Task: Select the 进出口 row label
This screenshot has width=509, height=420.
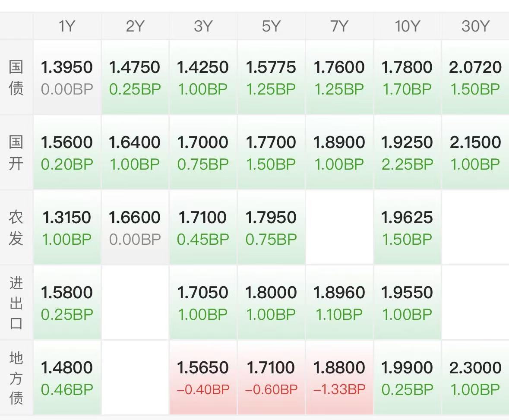Action: (16, 303)
